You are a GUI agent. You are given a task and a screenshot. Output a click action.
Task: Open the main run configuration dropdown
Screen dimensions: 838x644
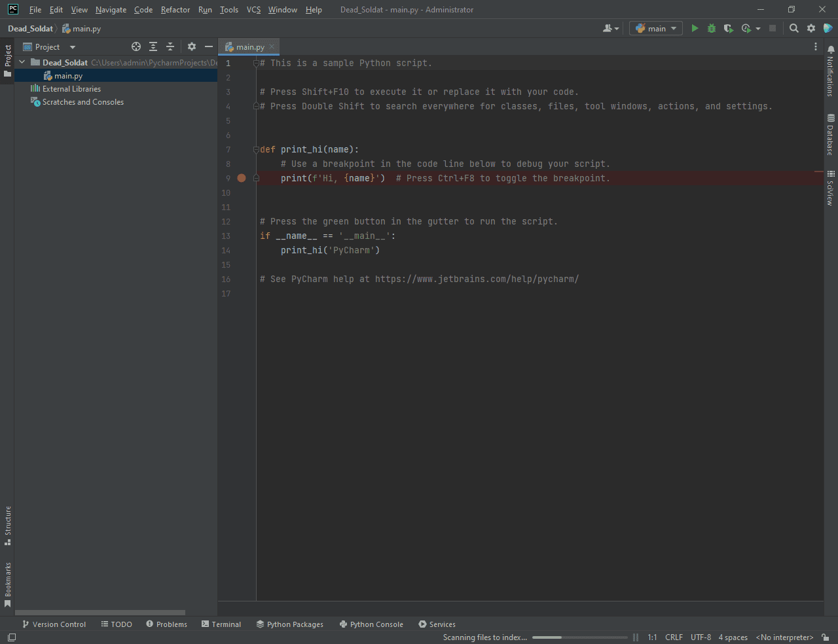coord(656,28)
